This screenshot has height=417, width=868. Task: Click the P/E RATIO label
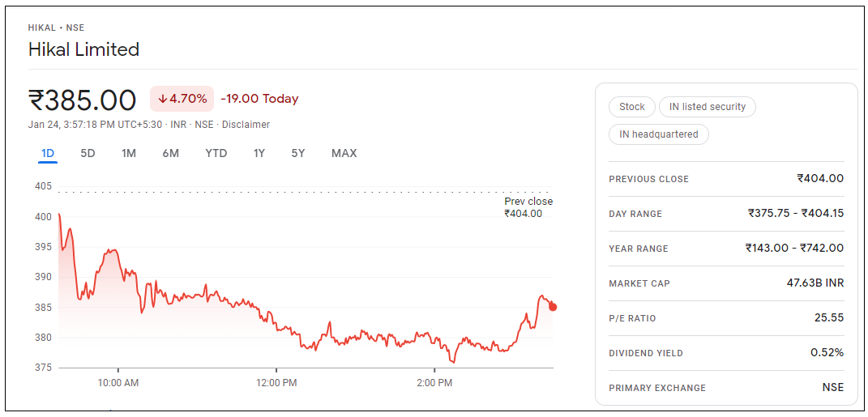tap(633, 318)
